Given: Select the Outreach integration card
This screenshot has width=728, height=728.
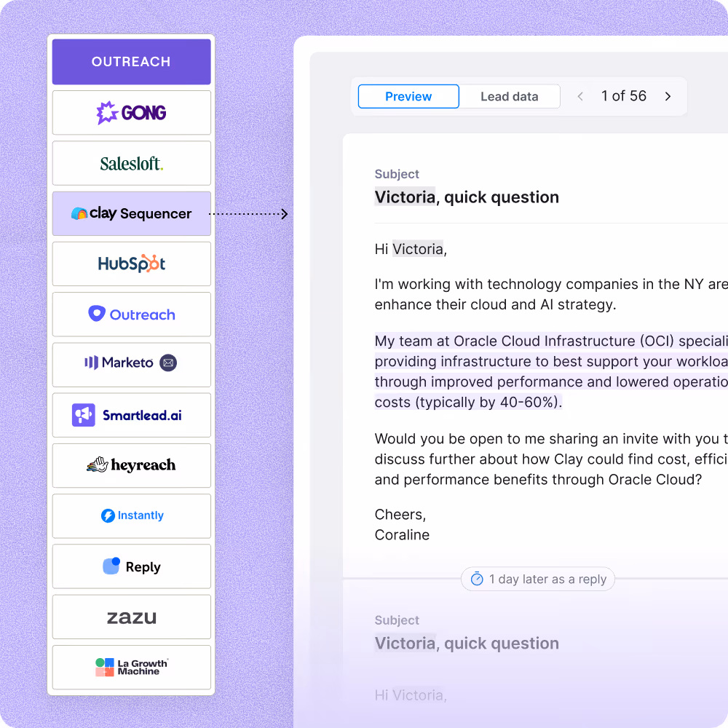Looking at the screenshot, I should point(131,314).
